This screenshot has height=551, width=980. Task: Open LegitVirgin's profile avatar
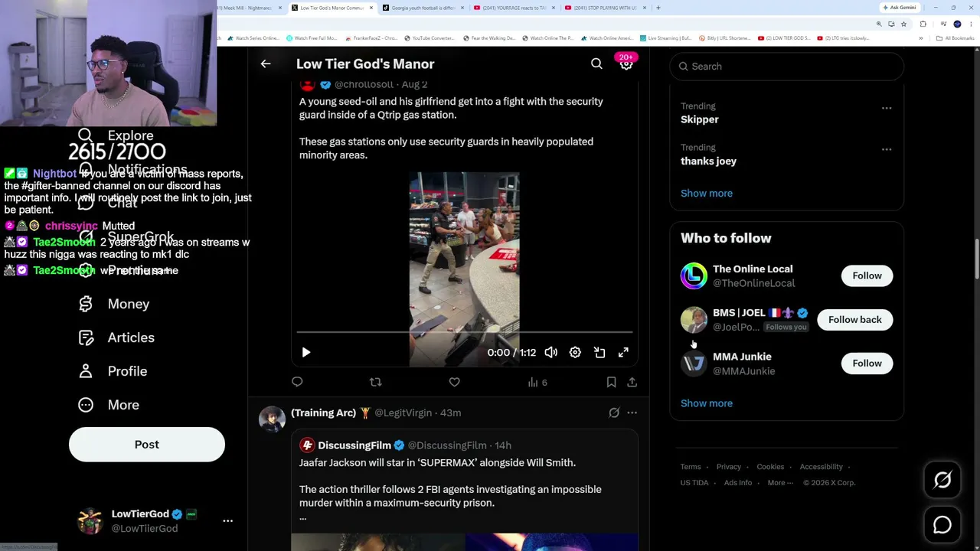click(272, 419)
